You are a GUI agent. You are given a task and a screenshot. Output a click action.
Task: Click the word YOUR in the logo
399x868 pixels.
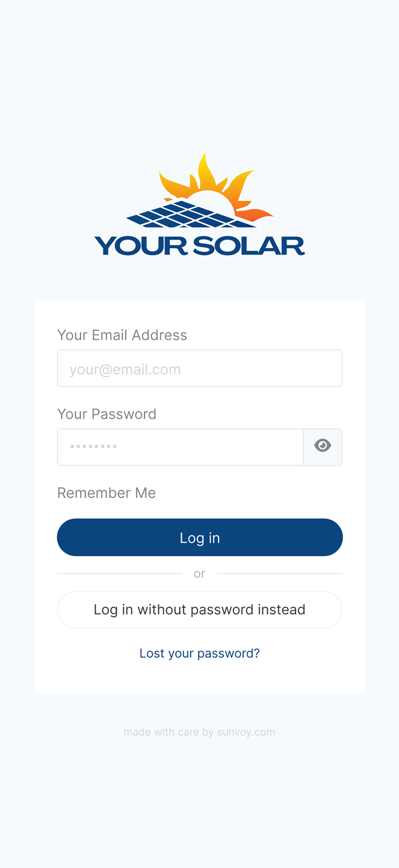tap(141, 246)
